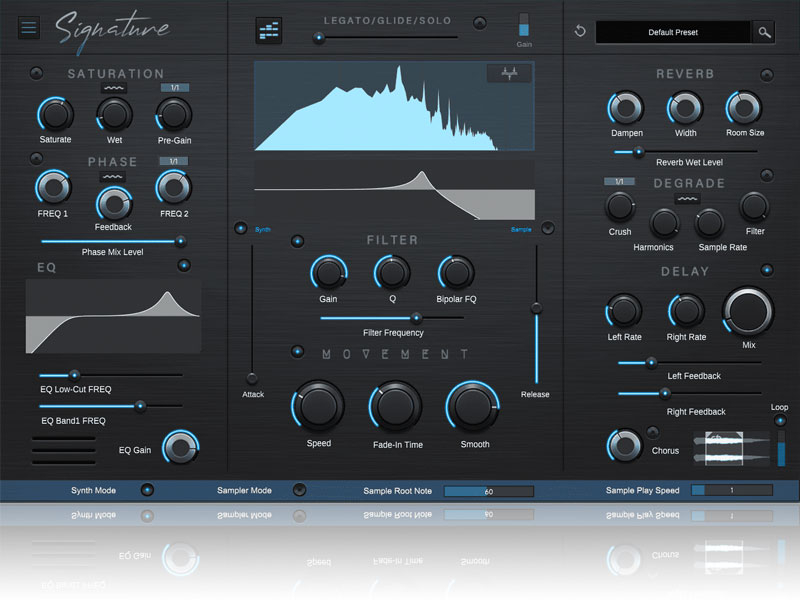The height and width of the screenshot is (603, 800).
Task: Click the preset search magnifier icon
Action: [x=764, y=32]
